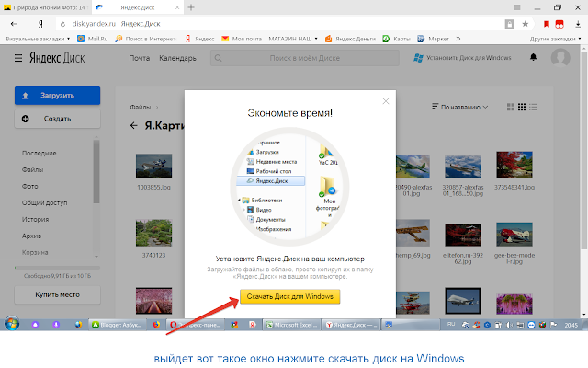Open Другие закладки dropdown
The width and height of the screenshot is (588, 368).
(x=555, y=39)
